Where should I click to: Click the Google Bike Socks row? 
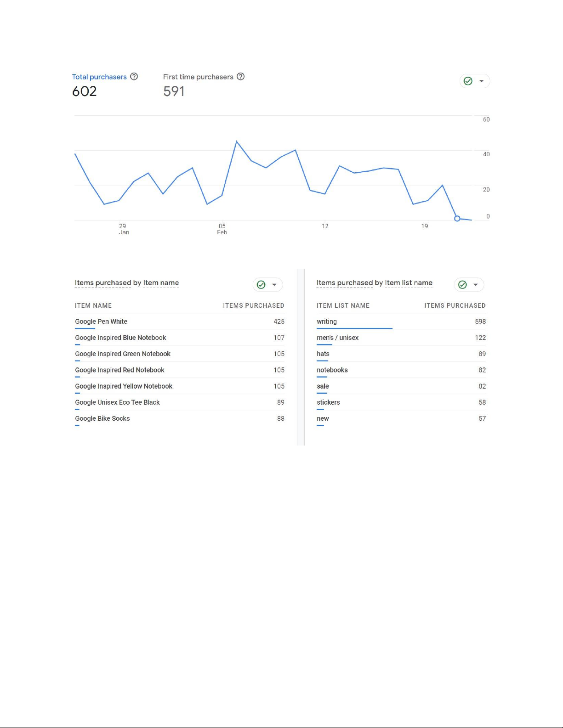click(180, 418)
